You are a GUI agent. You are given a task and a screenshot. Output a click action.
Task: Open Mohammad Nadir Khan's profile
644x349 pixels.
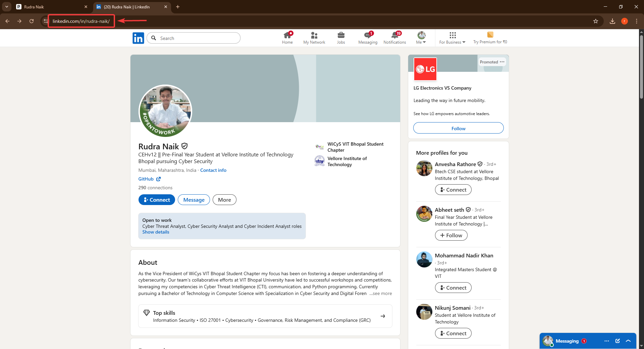click(x=464, y=255)
